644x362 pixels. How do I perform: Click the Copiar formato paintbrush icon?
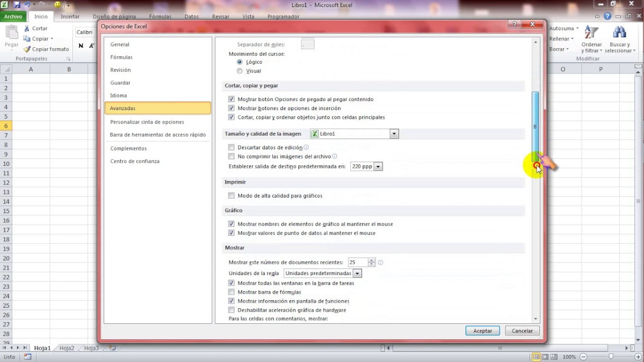pyautogui.click(x=27, y=49)
